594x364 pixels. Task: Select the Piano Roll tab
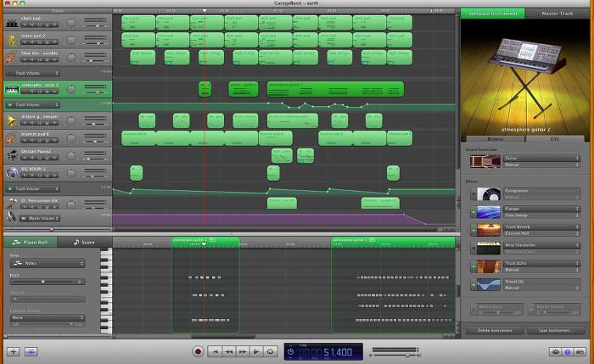31,242
